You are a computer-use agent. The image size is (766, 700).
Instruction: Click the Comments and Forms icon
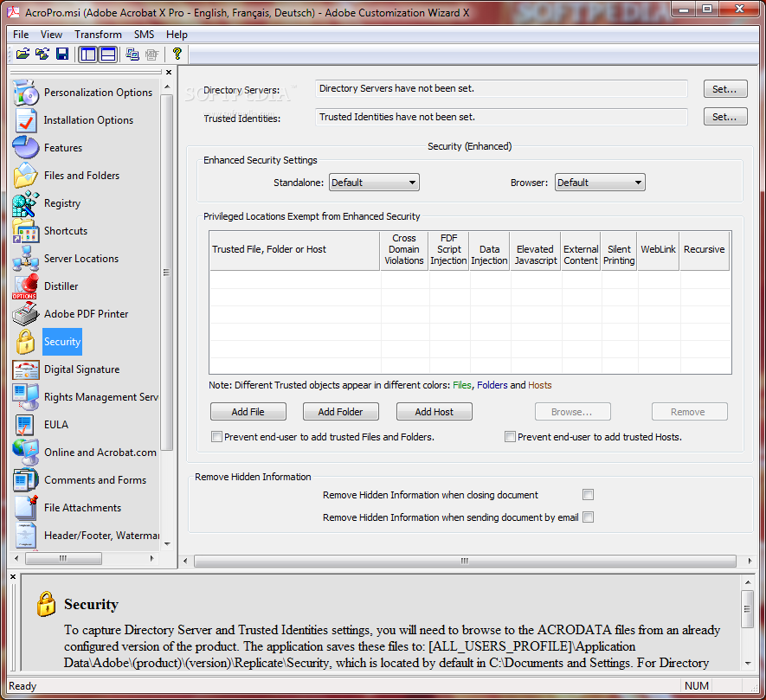(25, 479)
